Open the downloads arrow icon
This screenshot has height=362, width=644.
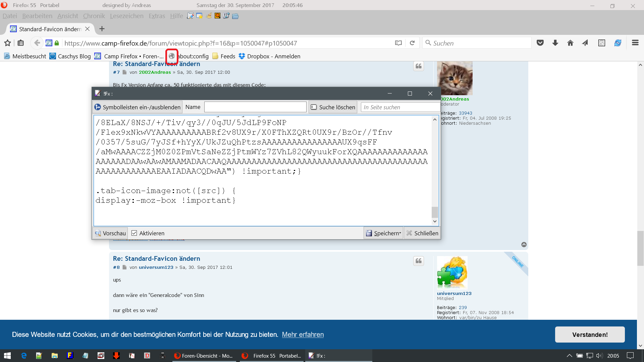pyautogui.click(x=555, y=43)
